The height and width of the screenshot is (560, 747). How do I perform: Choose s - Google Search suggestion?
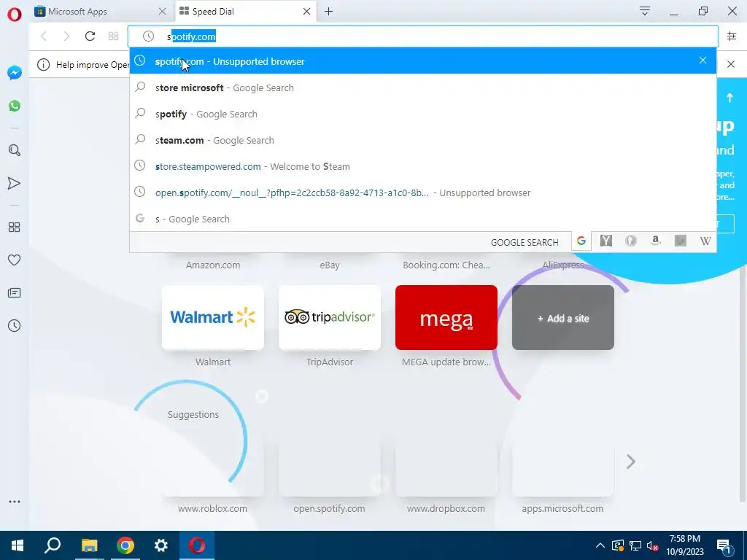[423, 219]
